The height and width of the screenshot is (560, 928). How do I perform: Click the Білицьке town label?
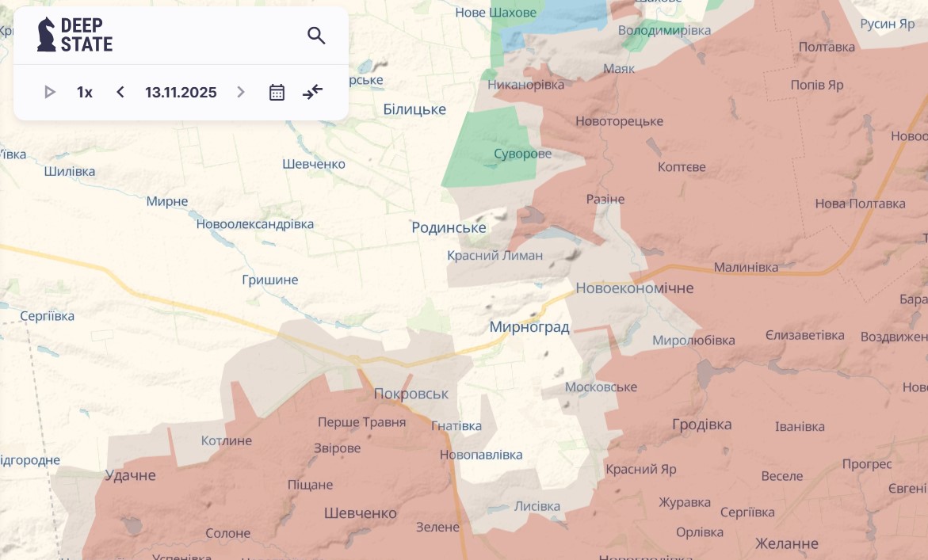414,109
